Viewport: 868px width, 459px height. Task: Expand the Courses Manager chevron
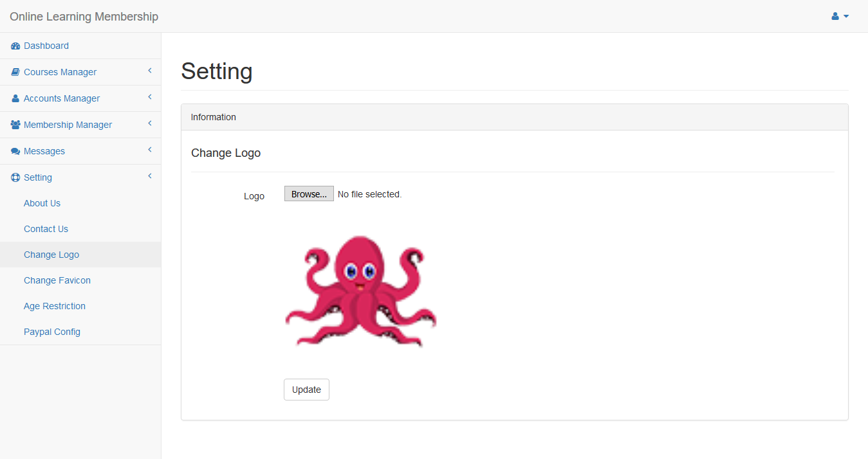click(149, 71)
